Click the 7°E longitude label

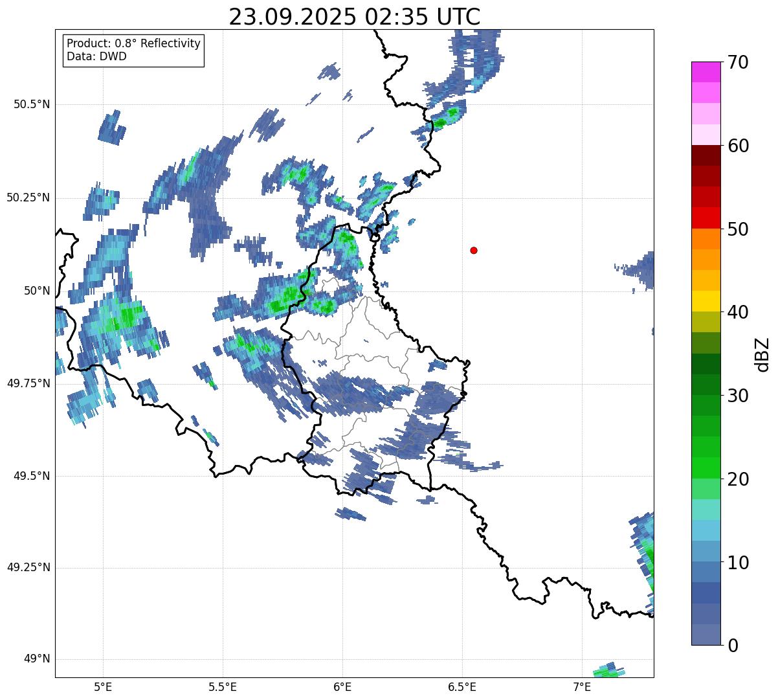(582, 686)
